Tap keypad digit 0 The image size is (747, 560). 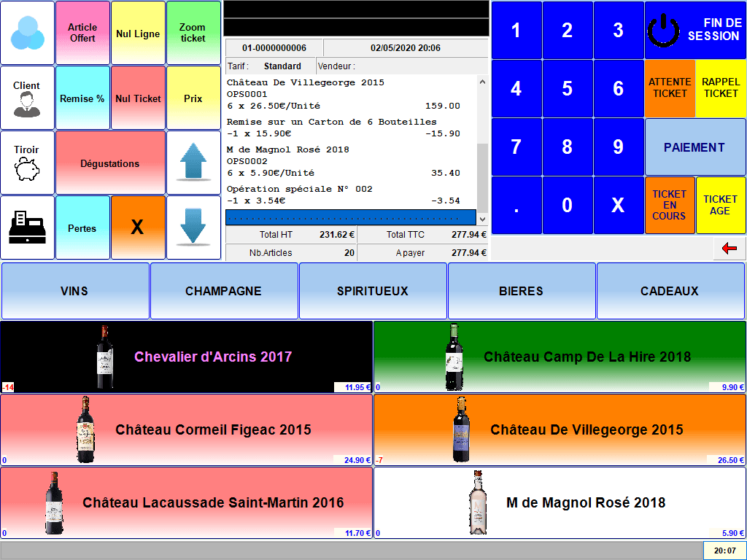point(568,205)
